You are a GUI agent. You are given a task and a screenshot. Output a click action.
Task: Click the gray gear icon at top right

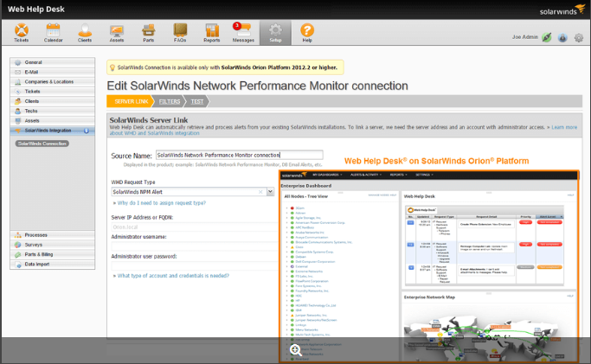coord(579,38)
